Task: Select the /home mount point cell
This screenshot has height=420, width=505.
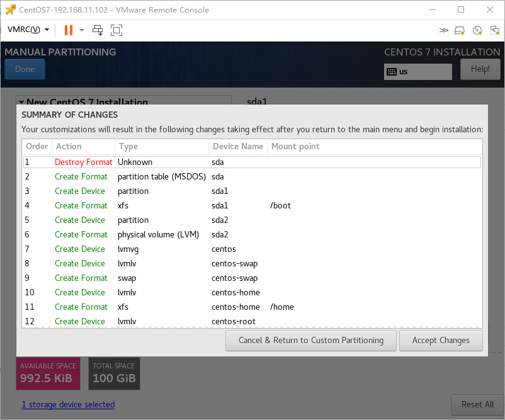Action: pyautogui.click(x=282, y=307)
